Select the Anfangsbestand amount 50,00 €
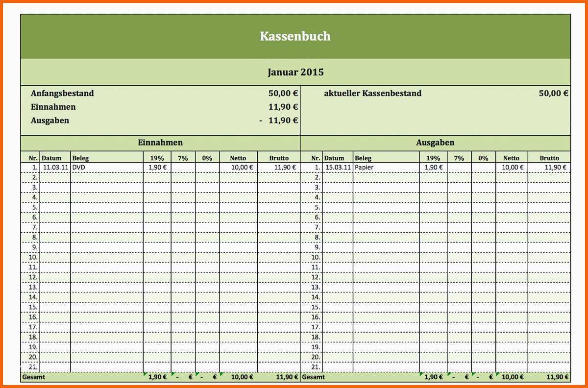Viewport: 588px width, 388px height. [x=283, y=93]
